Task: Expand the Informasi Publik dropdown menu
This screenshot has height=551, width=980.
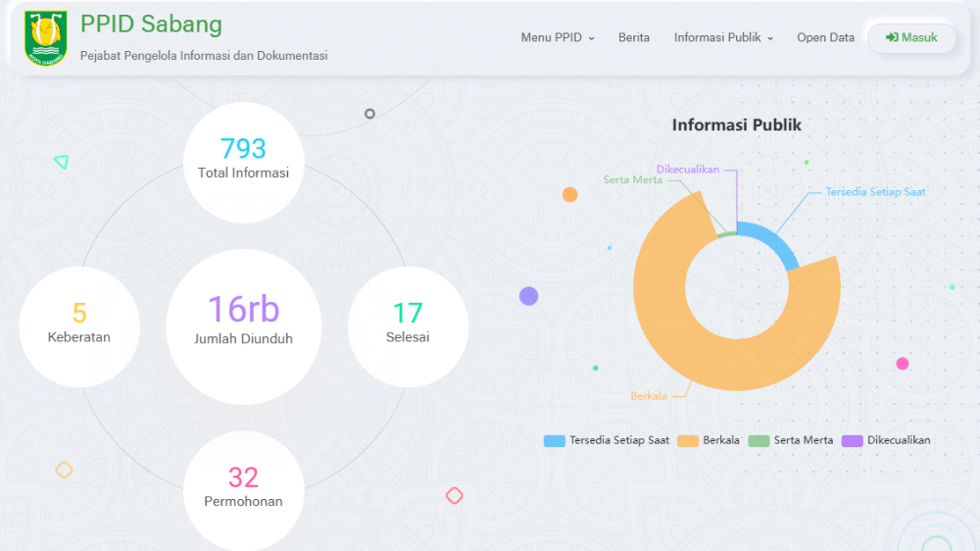Action: coord(723,38)
